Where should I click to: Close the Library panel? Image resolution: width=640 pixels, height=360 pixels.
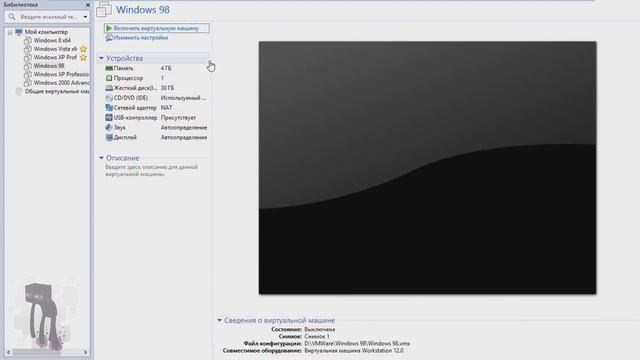88,5
